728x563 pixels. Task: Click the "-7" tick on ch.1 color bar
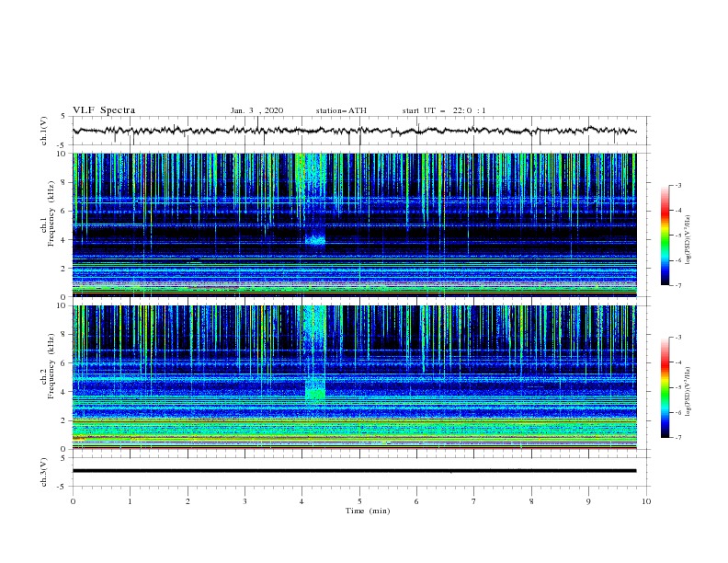click(x=678, y=285)
